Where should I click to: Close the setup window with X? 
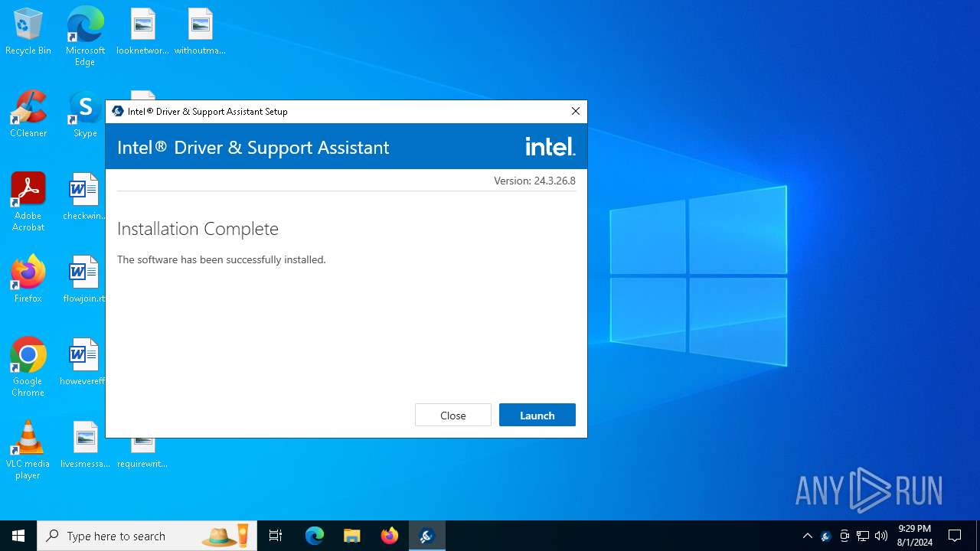(575, 111)
